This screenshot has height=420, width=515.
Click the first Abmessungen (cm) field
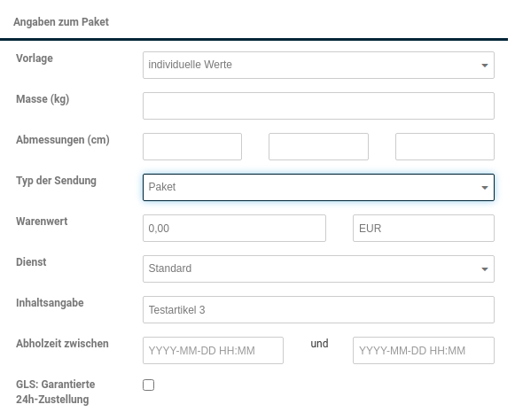pyautogui.click(x=192, y=146)
